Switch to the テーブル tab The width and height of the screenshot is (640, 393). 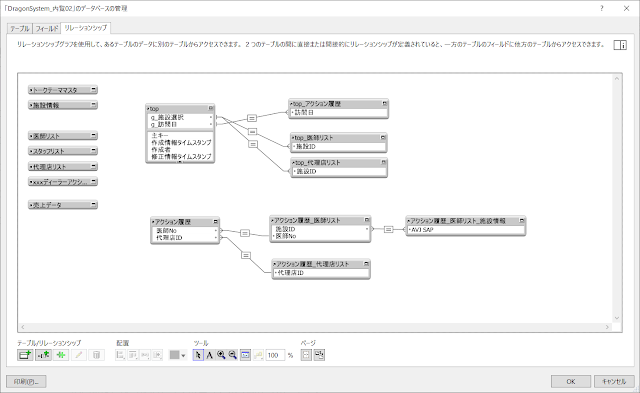click(20, 28)
